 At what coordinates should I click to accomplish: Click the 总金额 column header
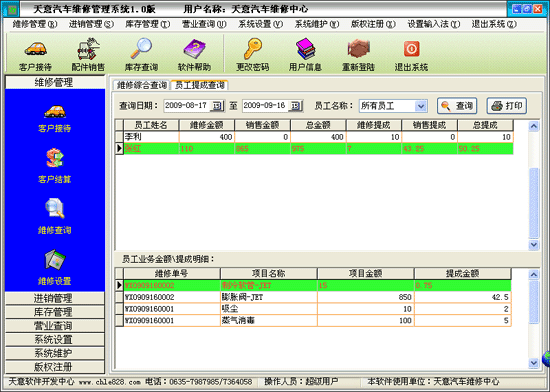coord(318,125)
